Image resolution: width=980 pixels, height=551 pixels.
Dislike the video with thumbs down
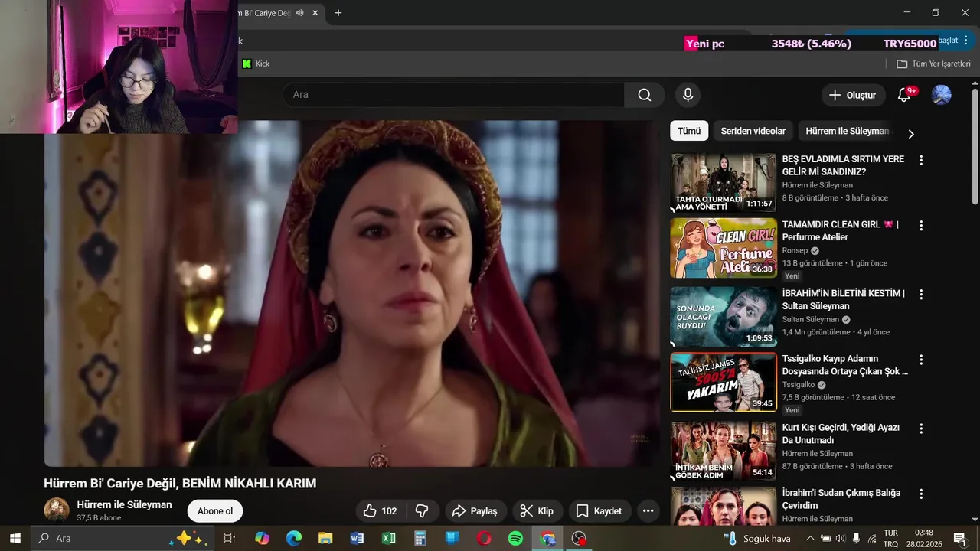pyautogui.click(x=422, y=510)
